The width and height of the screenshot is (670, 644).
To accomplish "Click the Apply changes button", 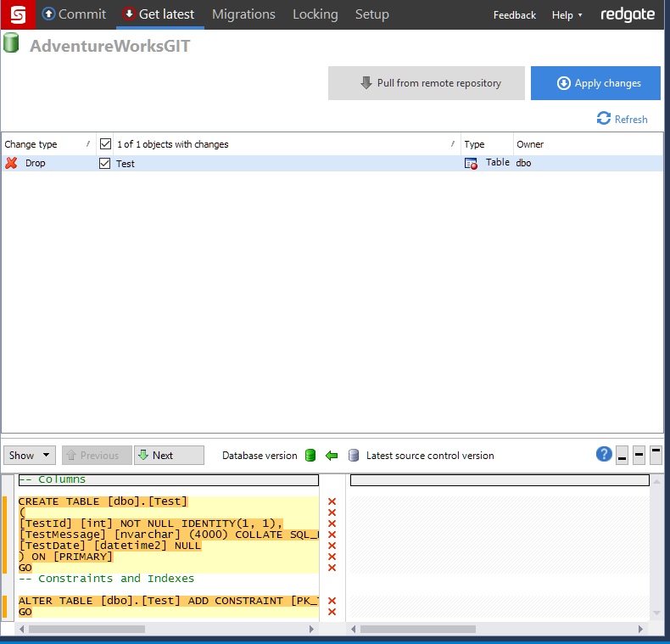I will (595, 83).
